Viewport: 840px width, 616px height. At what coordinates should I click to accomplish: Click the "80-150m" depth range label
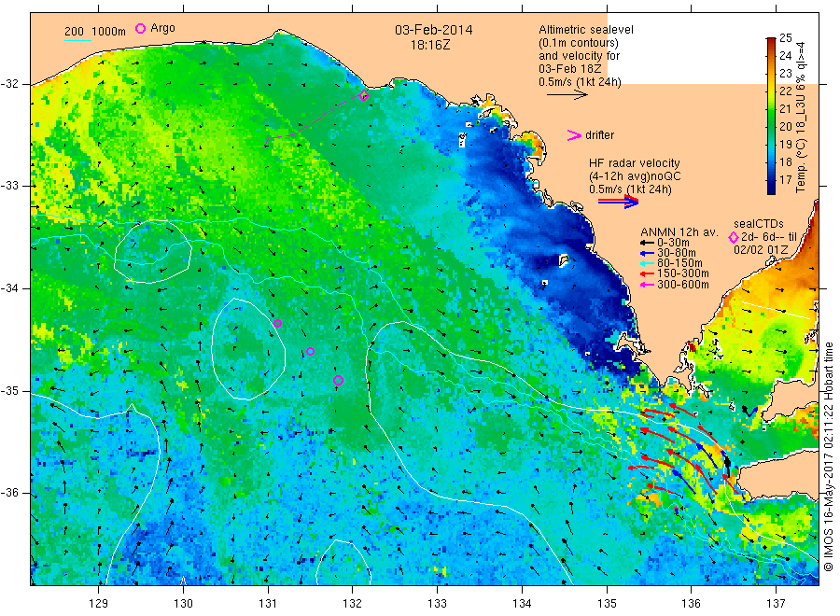coord(679,263)
